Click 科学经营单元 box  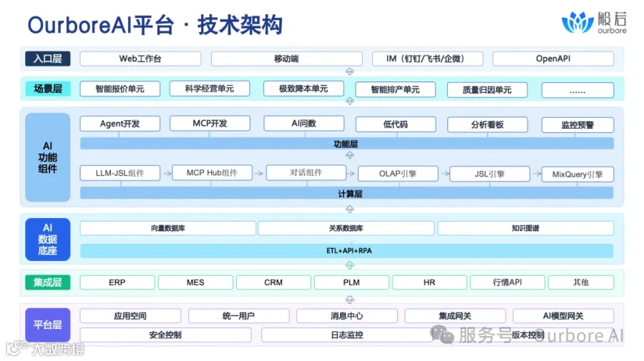(210, 88)
